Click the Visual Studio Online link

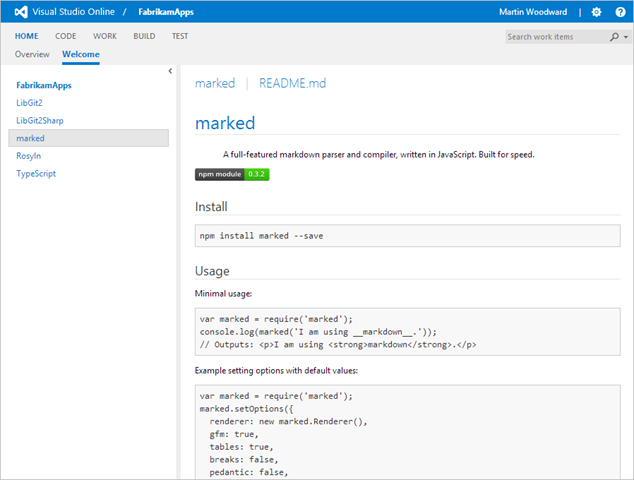pyautogui.click(x=73, y=12)
